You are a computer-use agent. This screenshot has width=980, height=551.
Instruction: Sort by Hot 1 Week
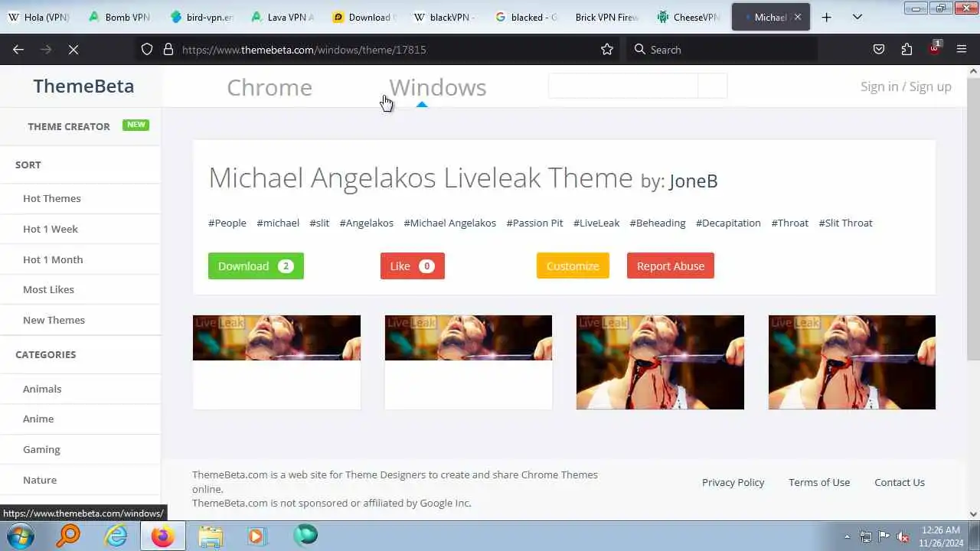click(51, 229)
